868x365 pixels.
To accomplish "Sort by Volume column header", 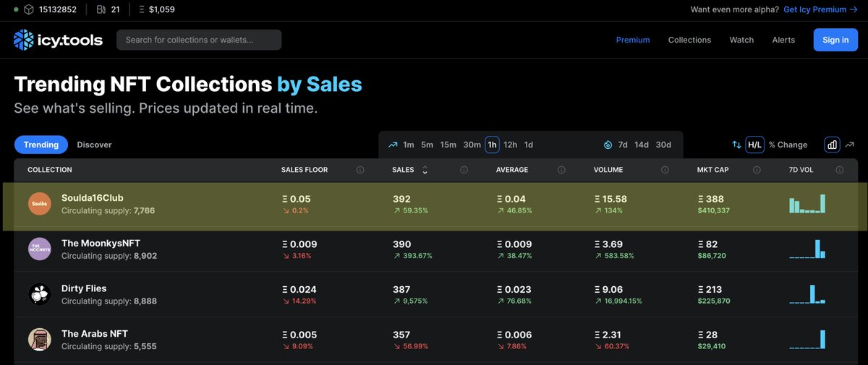I will (609, 170).
